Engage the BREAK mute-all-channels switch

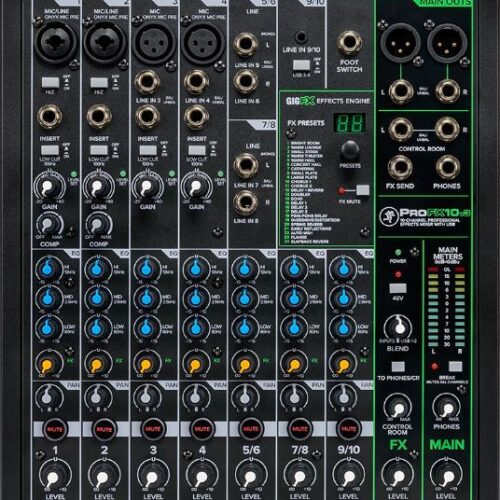click(x=455, y=366)
